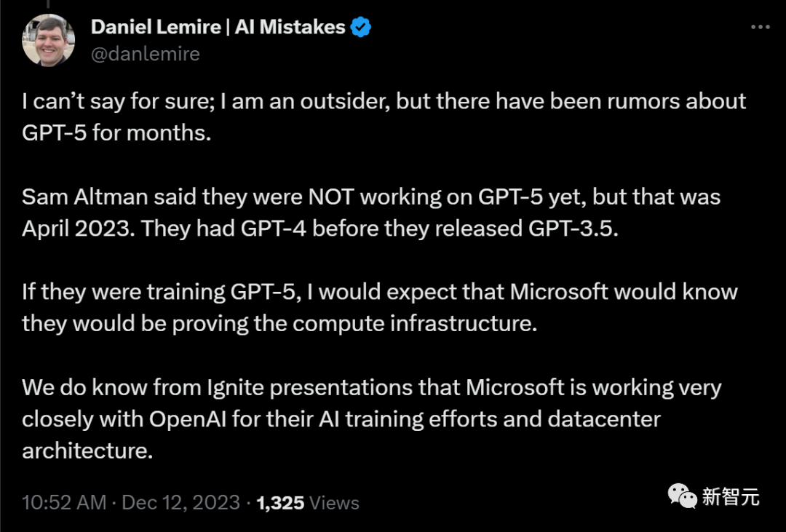Viewport: 786px width, 532px height.
Task: Open Daniel Lemire's profile avatar photo
Action: click(x=48, y=40)
